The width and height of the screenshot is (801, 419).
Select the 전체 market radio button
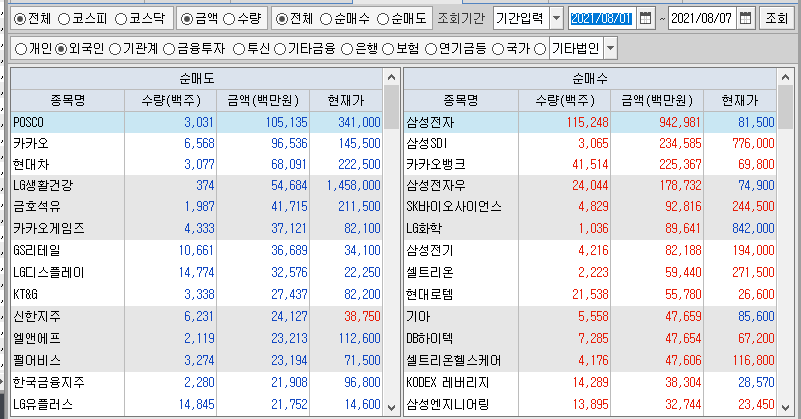click(20, 19)
